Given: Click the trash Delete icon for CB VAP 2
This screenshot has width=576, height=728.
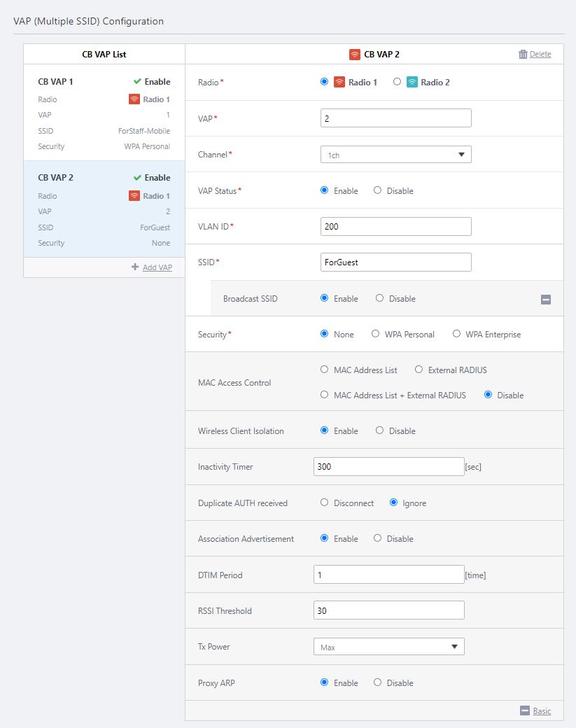Looking at the screenshot, I should click(x=523, y=55).
